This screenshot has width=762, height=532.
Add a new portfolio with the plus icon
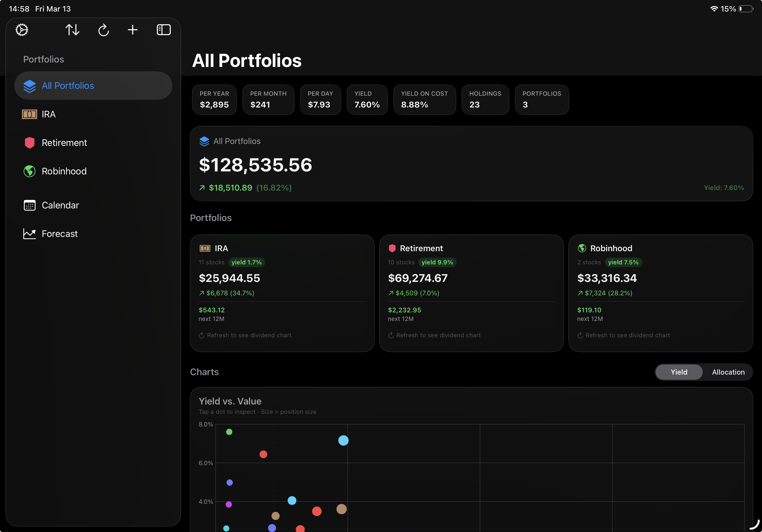point(132,30)
